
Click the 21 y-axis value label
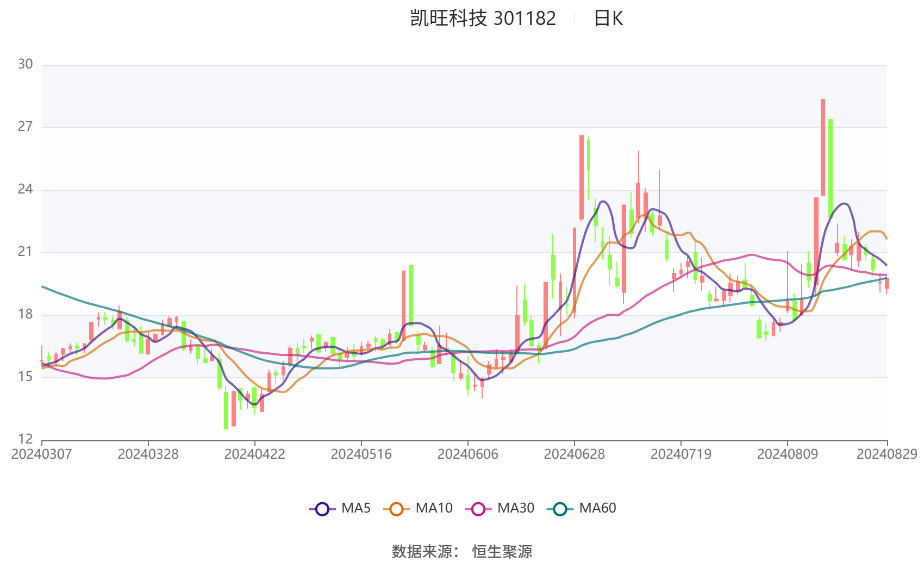pos(25,252)
